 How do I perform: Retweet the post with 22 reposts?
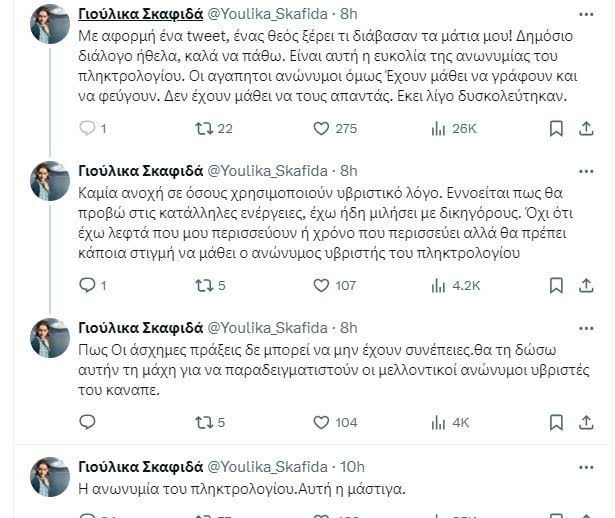tap(203, 128)
